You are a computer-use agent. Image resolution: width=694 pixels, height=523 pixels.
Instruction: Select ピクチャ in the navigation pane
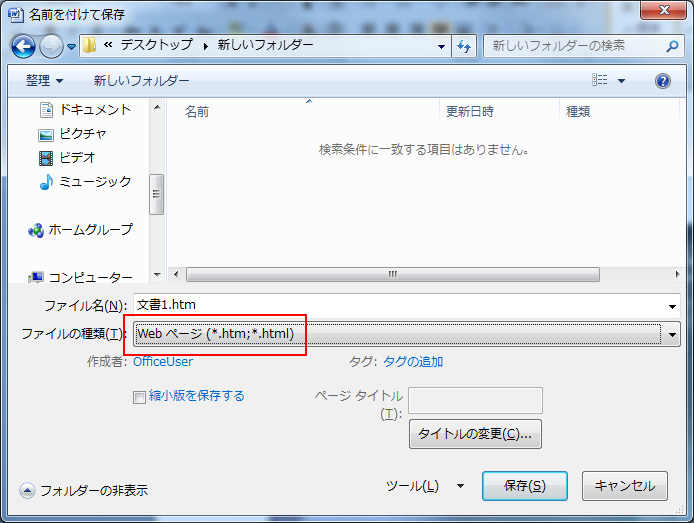[x=82, y=134]
